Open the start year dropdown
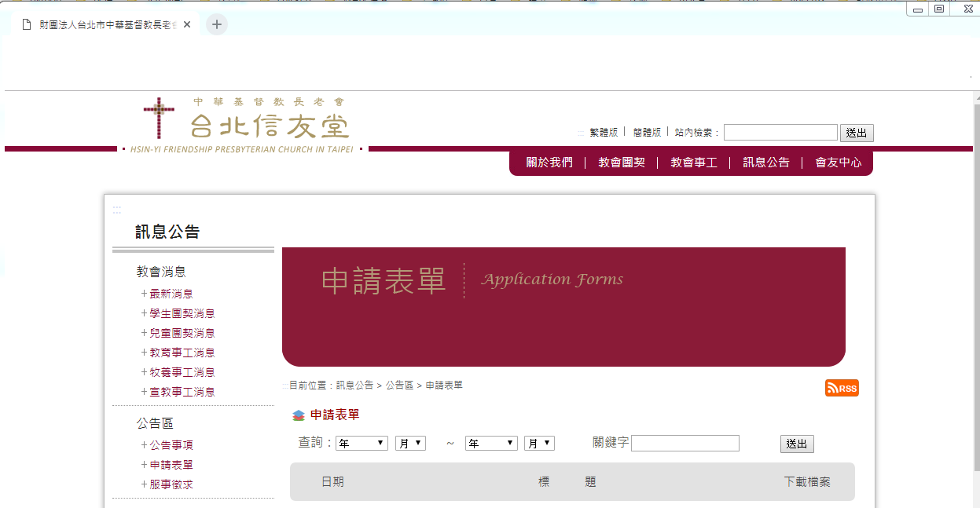The width and height of the screenshot is (980, 508). pyautogui.click(x=362, y=444)
